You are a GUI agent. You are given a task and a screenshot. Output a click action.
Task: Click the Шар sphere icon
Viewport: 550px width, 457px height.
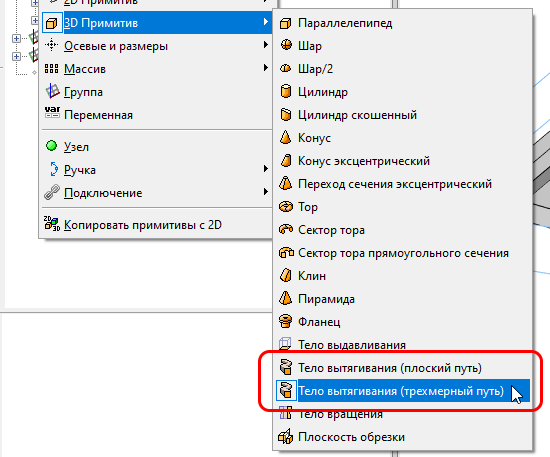click(x=286, y=46)
